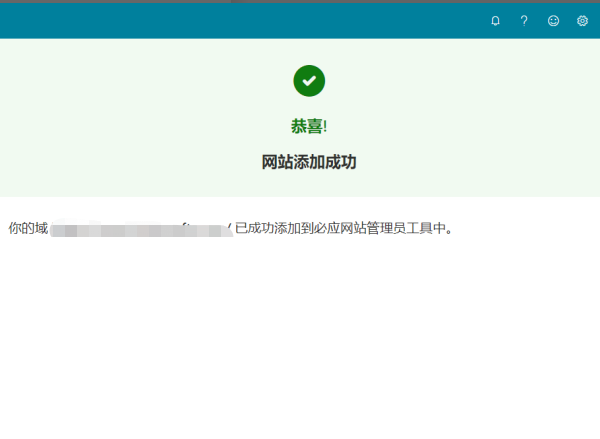Viewport: 600px width, 439px height.
Task: Click the slash after the blurred domain
Action: [229, 229]
